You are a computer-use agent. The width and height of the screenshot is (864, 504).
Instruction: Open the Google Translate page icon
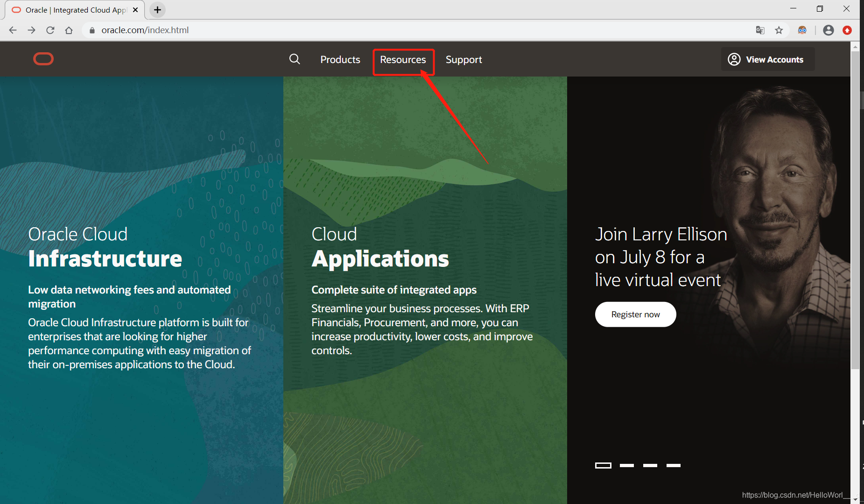click(x=760, y=30)
